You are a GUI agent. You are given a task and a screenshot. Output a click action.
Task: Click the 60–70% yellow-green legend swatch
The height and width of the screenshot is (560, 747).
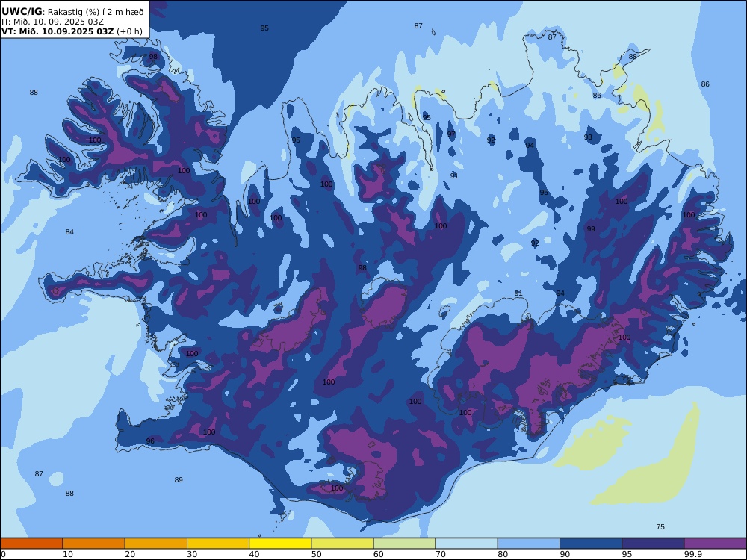pyautogui.click(x=404, y=544)
